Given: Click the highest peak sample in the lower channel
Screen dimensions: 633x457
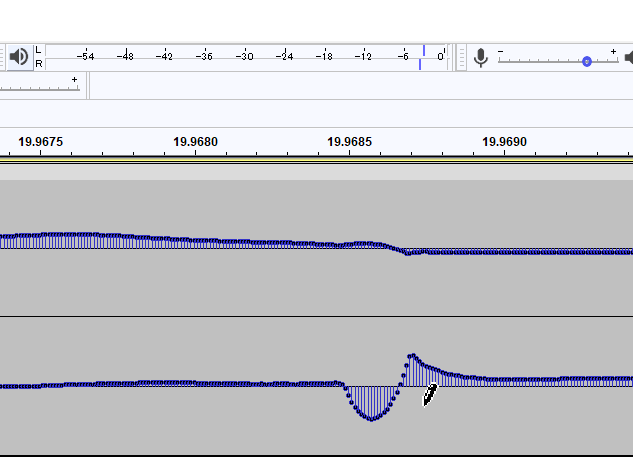Looking at the screenshot, I should 411,356.
